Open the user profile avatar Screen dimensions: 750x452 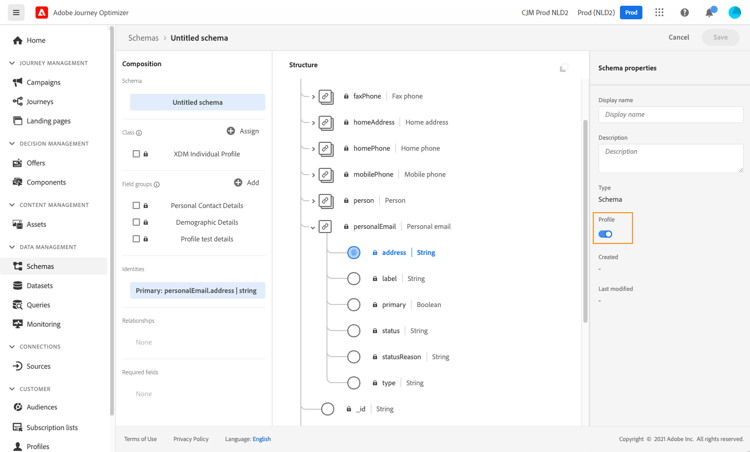coord(734,13)
